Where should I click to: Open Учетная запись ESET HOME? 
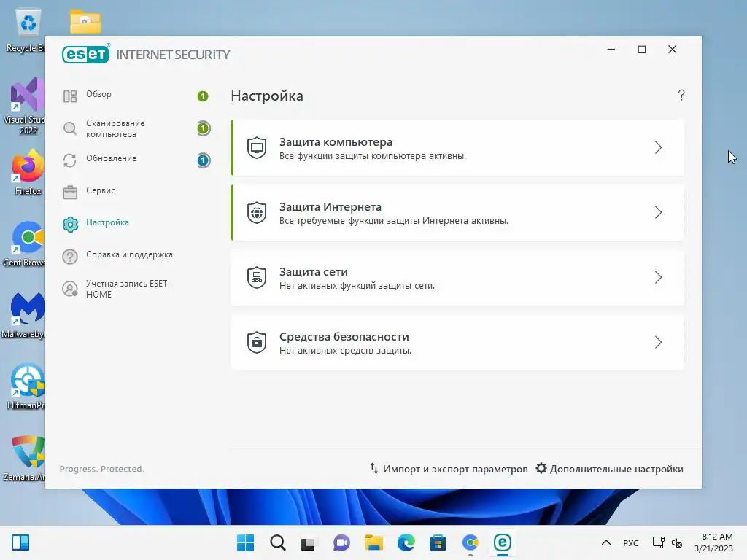click(127, 289)
